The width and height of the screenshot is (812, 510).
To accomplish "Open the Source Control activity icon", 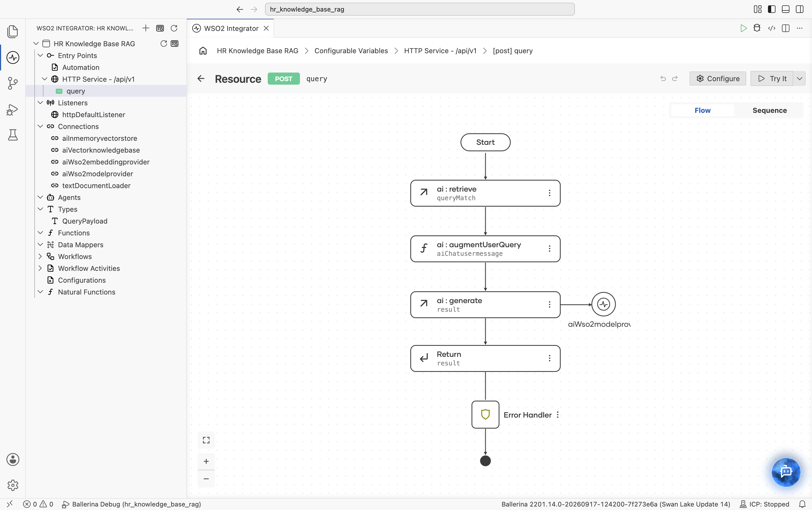I will coord(12,83).
